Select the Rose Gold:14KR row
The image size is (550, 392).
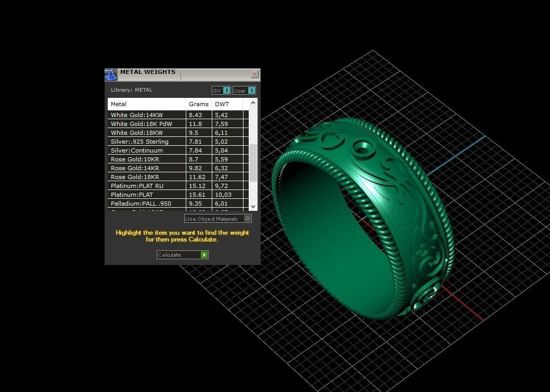click(178, 168)
